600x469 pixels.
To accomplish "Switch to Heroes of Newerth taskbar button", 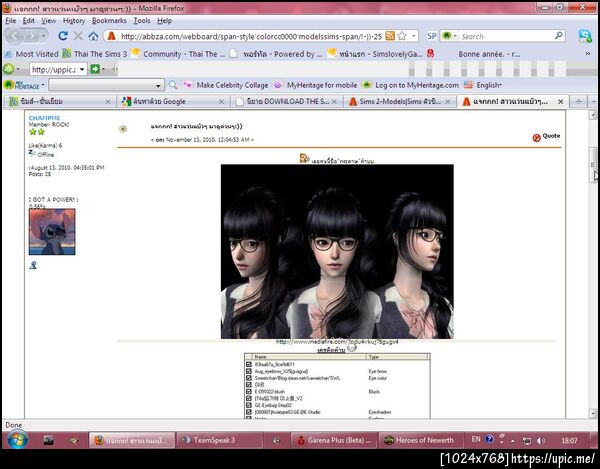I will coord(420,440).
